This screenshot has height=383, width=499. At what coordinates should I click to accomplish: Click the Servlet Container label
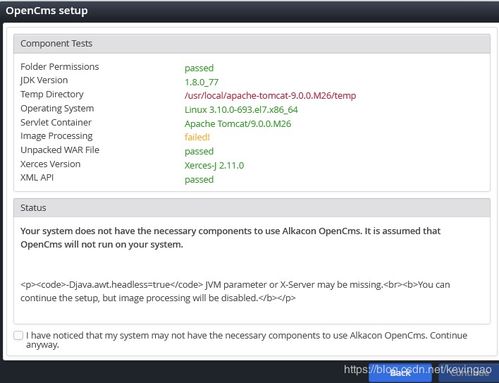(x=56, y=122)
